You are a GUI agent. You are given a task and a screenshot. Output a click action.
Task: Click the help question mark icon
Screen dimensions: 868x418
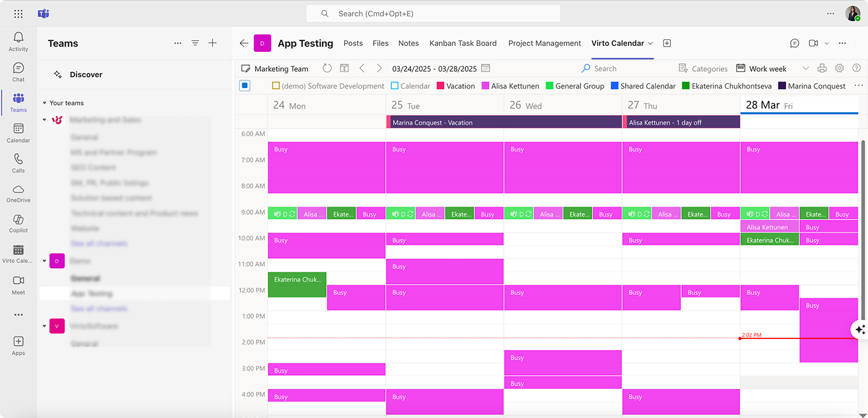click(x=857, y=68)
